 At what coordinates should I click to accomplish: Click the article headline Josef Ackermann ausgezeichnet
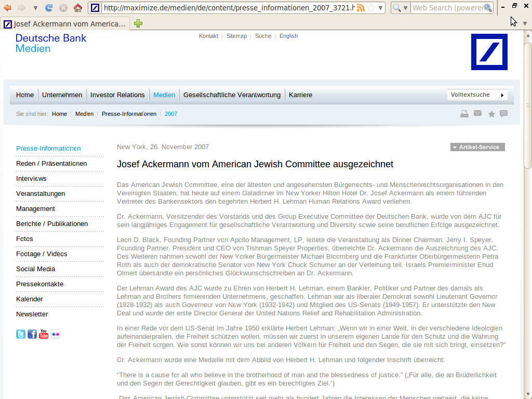(255, 164)
